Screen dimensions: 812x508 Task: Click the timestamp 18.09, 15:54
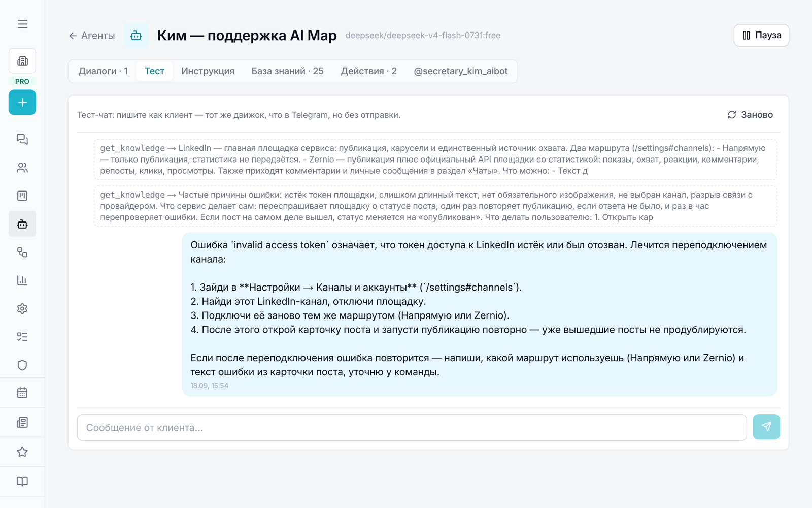(x=209, y=386)
